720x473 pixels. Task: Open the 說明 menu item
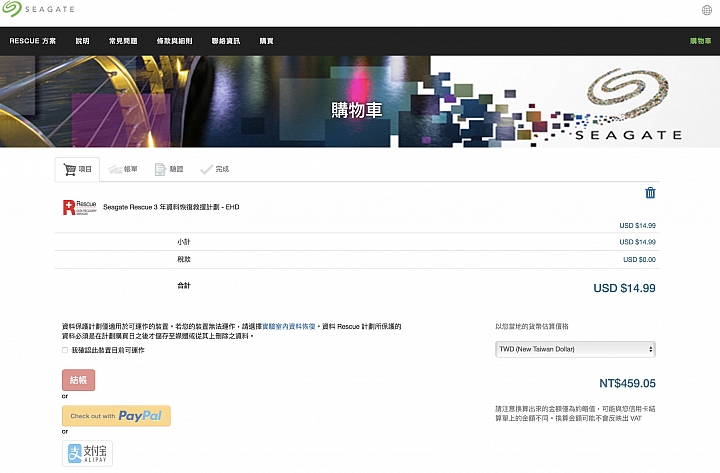(82, 41)
